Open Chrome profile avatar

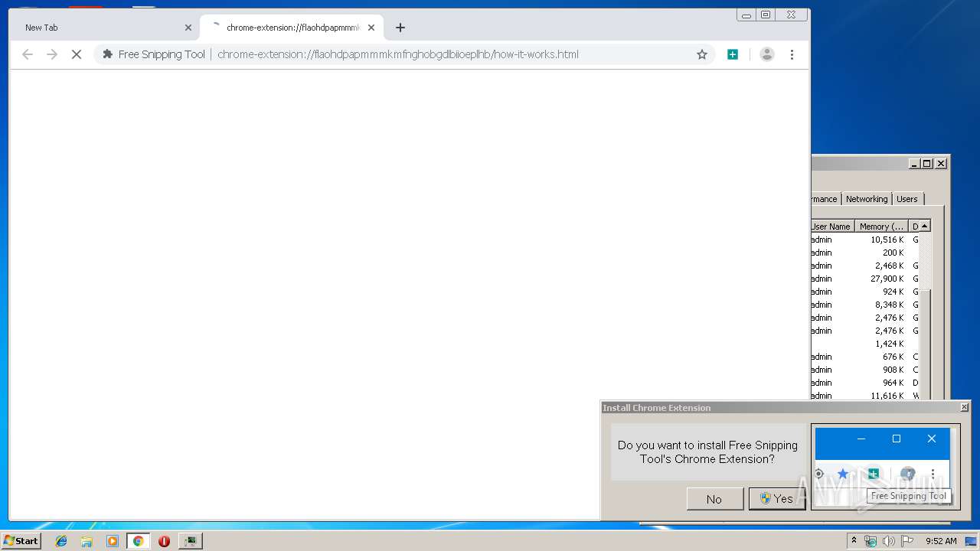(766, 54)
